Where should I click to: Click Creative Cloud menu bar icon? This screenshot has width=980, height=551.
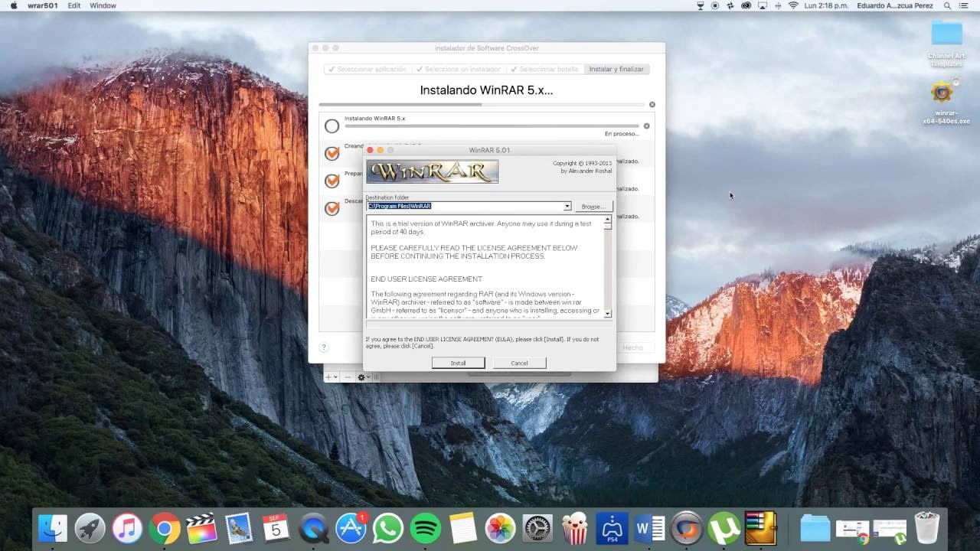746,5
